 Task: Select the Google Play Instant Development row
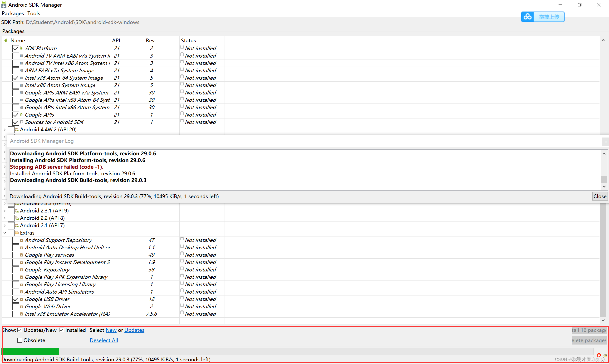[301, 262]
